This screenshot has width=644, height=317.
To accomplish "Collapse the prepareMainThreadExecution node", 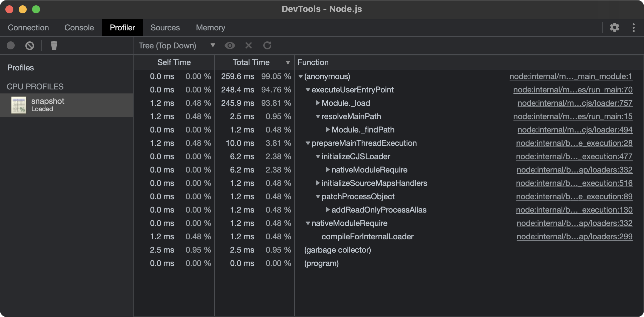I will point(308,143).
